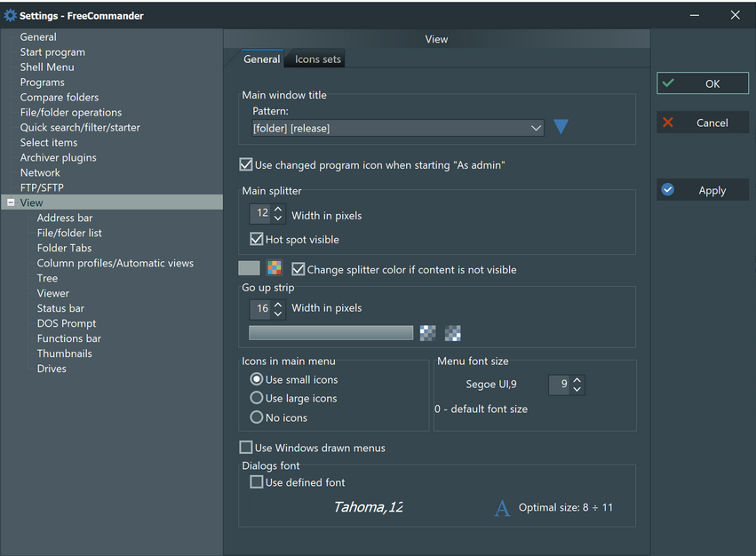The image size is (756, 556).
Task: Click the Apply button
Action: (x=703, y=190)
